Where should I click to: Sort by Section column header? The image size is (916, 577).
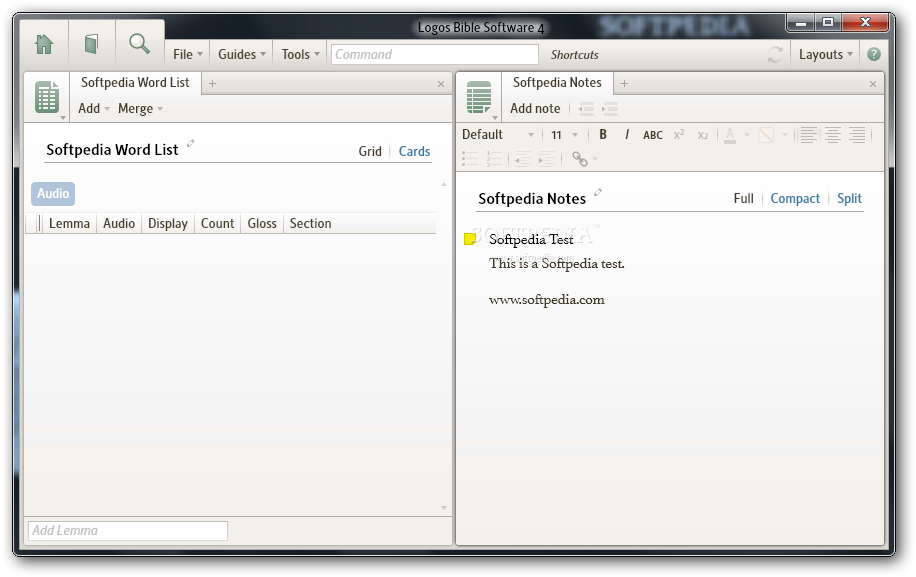[x=310, y=224]
